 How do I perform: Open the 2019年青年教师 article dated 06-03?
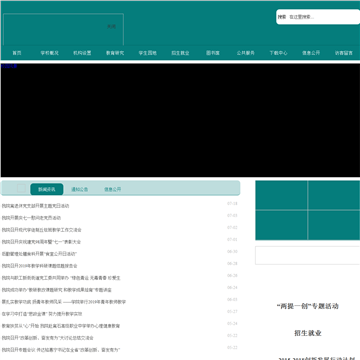(x=64, y=302)
